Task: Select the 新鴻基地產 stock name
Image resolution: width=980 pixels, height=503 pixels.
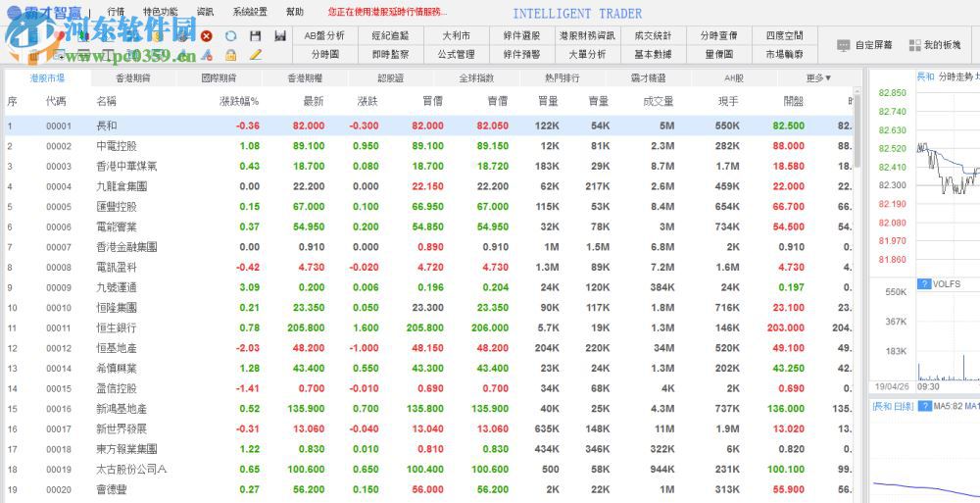Action: (122, 409)
